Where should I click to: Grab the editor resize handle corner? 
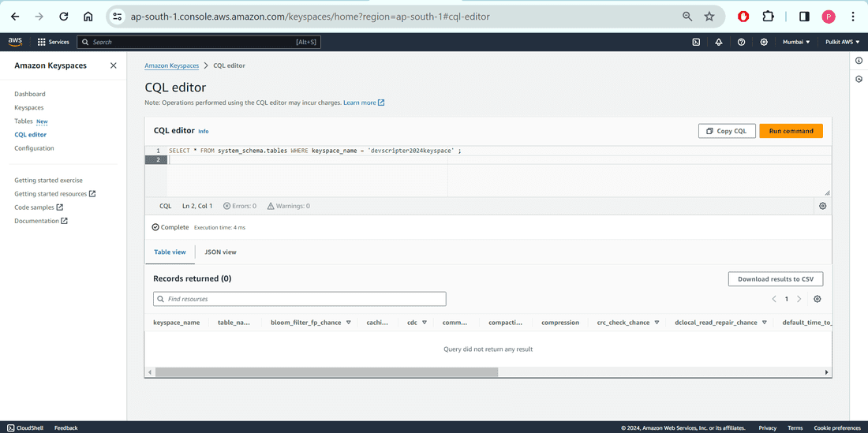click(x=827, y=193)
